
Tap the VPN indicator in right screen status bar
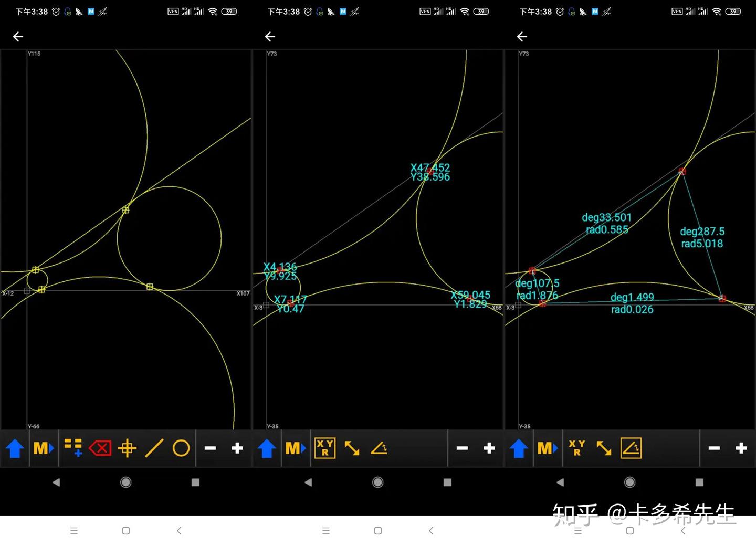[x=677, y=12]
